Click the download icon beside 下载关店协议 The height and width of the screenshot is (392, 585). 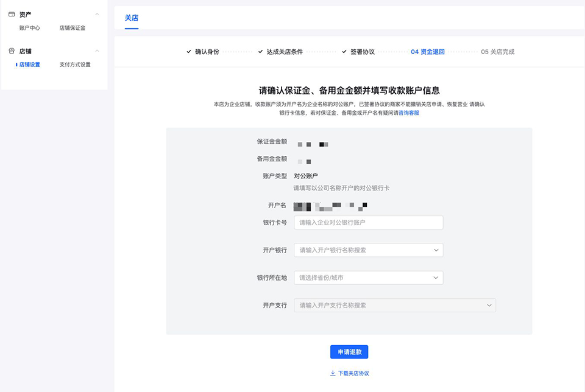tap(333, 373)
